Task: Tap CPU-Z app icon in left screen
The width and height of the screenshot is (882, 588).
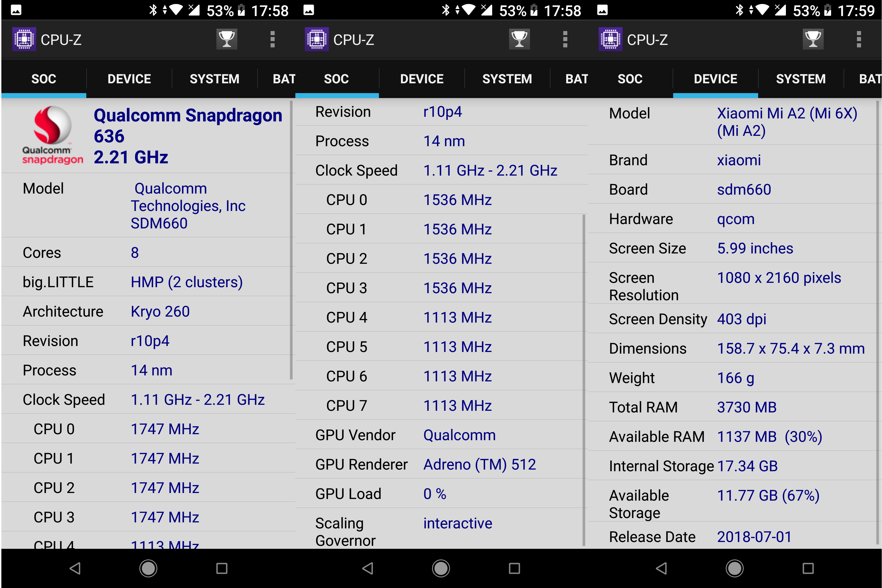Action: [x=24, y=39]
